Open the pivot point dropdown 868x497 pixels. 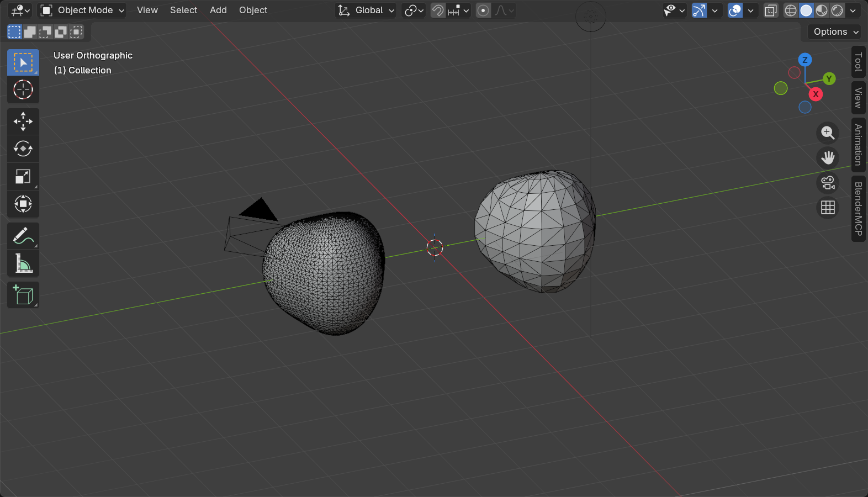tap(414, 10)
